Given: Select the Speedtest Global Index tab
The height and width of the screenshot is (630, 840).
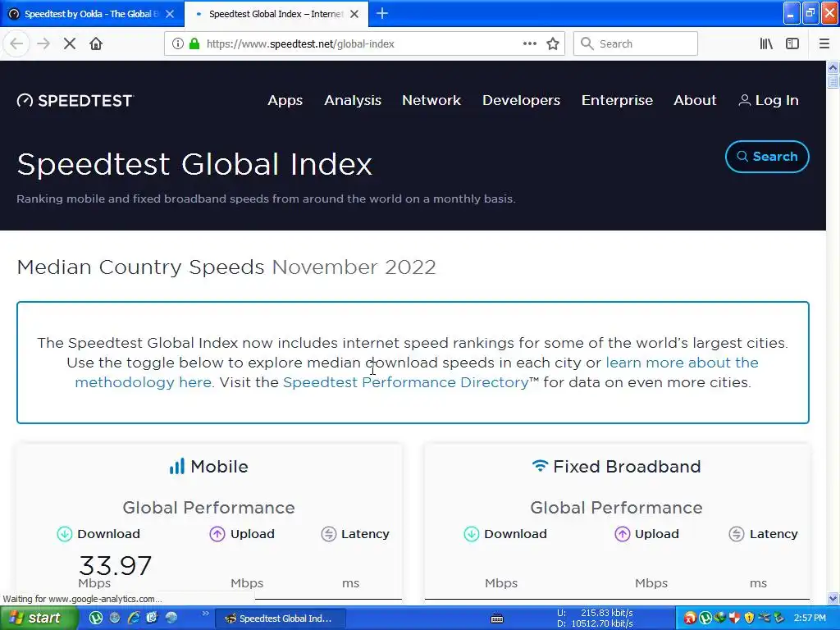Looking at the screenshot, I should click(276, 14).
